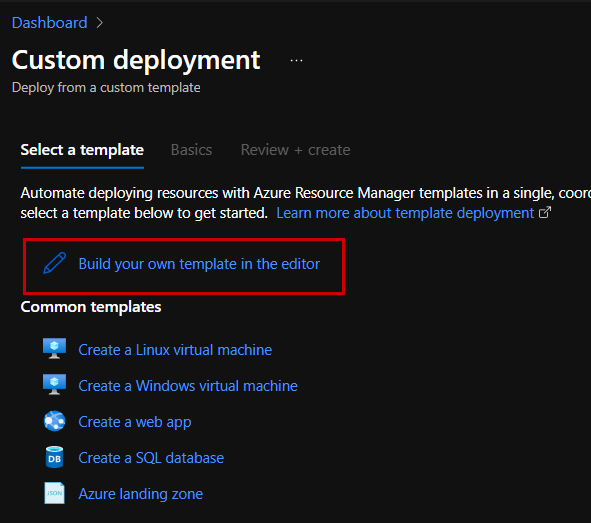Select Create a Linux virtual machine template
The height and width of the screenshot is (523, 591).
point(175,350)
